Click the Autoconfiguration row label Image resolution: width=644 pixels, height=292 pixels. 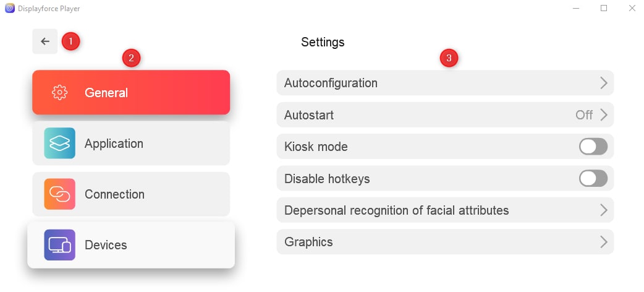coord(331,83)
